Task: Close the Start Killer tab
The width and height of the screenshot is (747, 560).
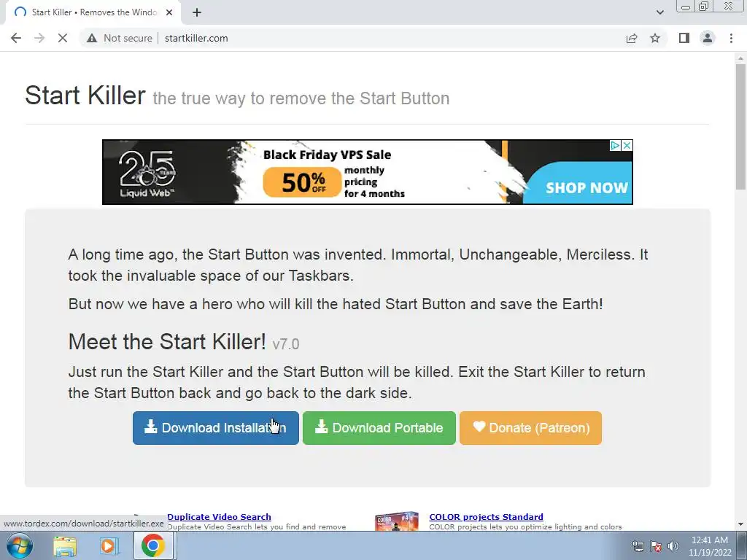Action: [x=169, y=12]
